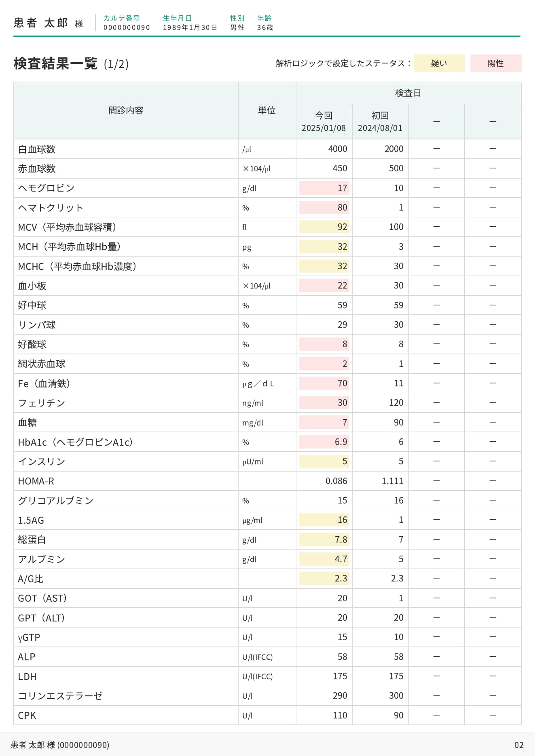The height and width of the screenshot is (756, 535).
Task: Click the HOMA-R initial value 1.111
Action: coord(393,481)
